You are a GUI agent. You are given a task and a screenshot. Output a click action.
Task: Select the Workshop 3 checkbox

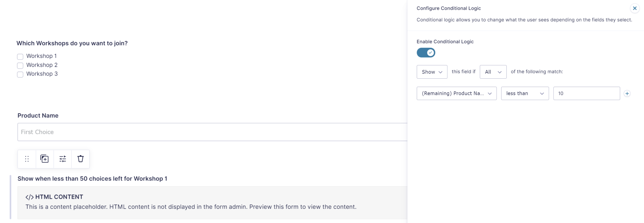point(20,75)
